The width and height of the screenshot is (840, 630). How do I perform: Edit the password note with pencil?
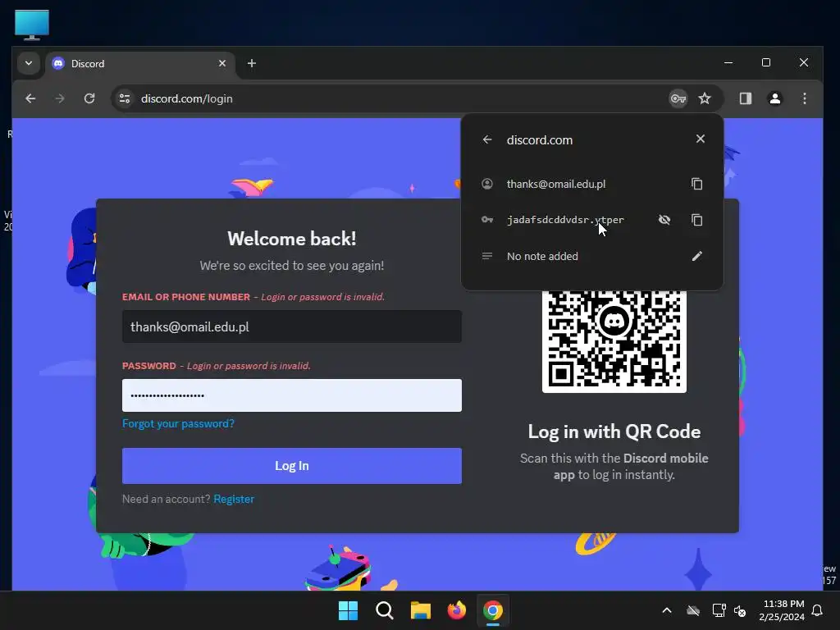[x=696, y=256]
